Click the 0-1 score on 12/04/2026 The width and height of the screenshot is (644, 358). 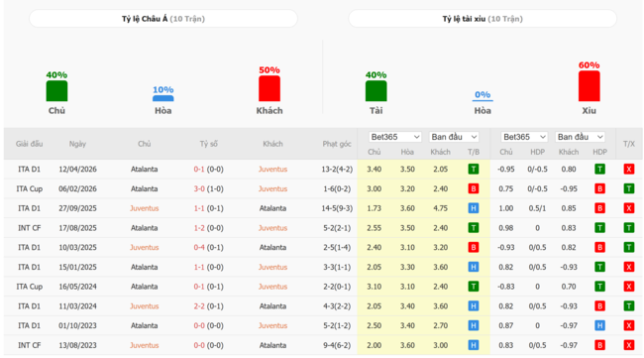click(199, 170)
